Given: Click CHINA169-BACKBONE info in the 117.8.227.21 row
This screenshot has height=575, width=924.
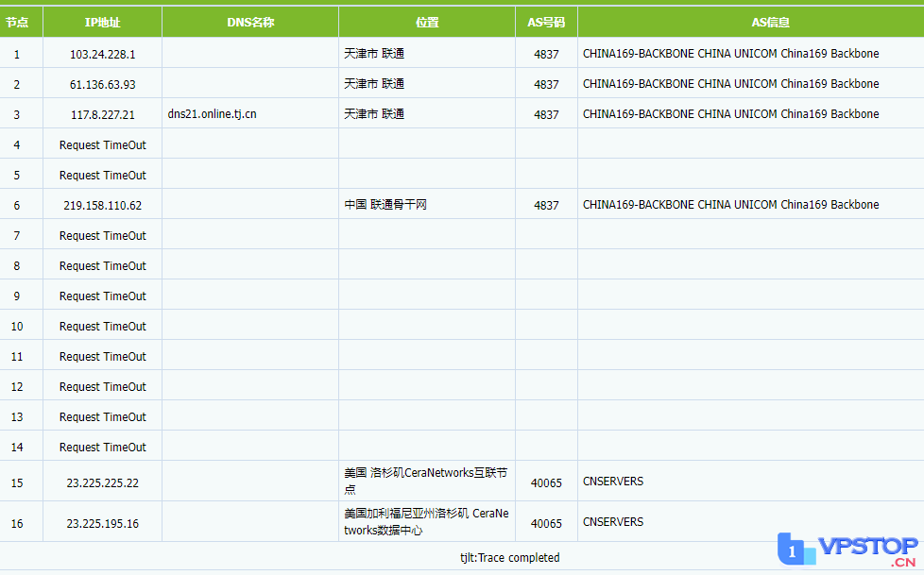Looking at the screenshot, I should coord(730,113).
